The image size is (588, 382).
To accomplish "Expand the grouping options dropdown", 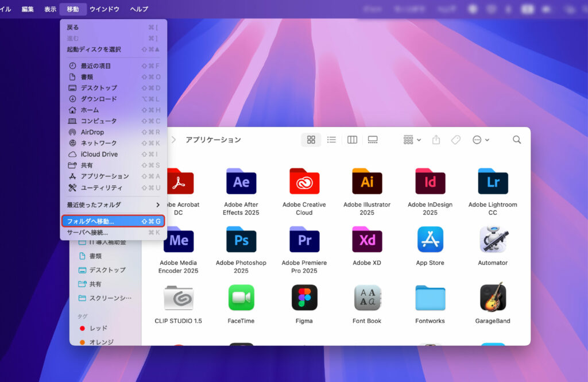I will (x=412, y=140).
